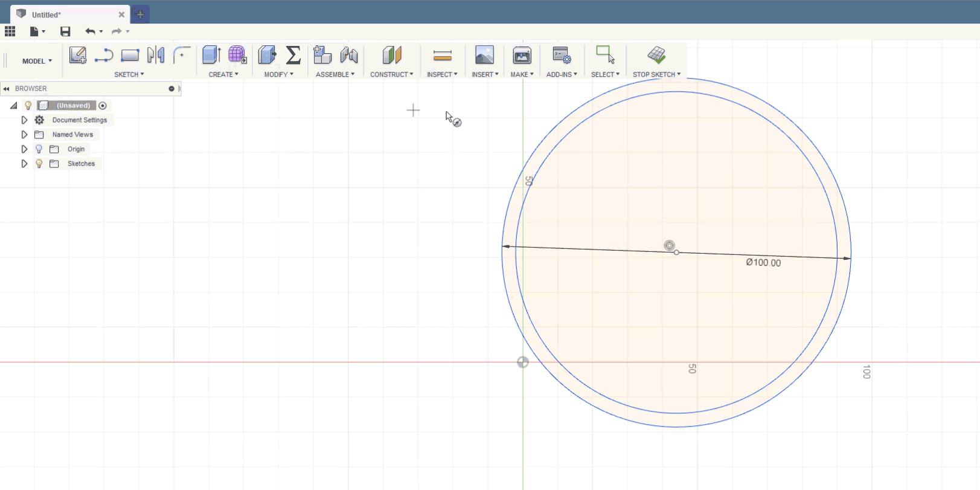Open the ASSEMBLE menu
The image size is (980, 490).
pyautogui.click(x=335, y=74)
